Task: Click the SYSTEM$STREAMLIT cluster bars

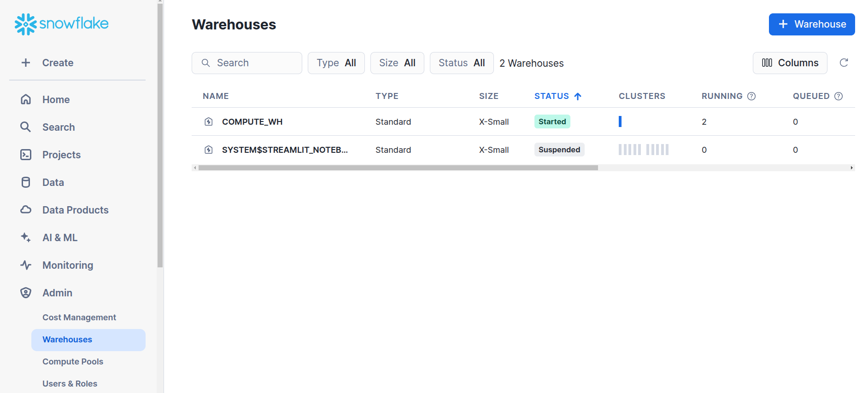Action: tap(644, 150)
